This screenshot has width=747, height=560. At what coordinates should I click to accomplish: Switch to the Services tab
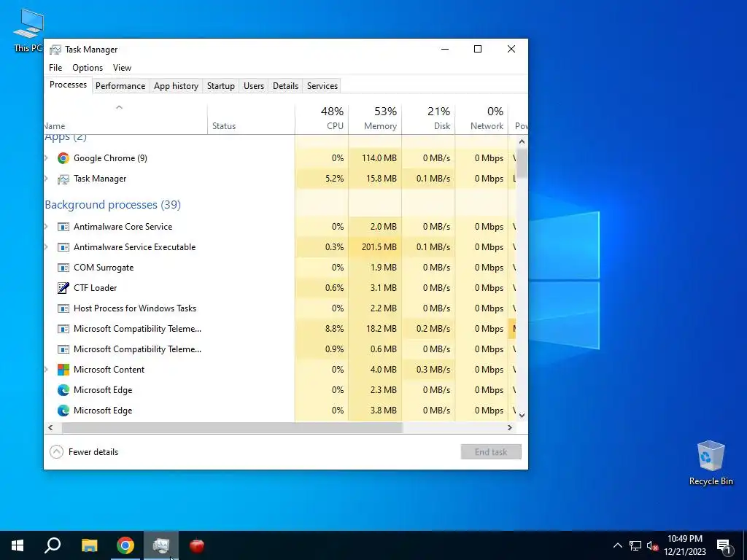tap(322, 86)
